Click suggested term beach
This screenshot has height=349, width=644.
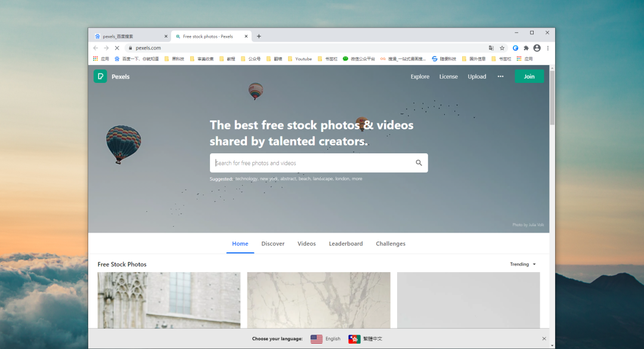coord(305,179)
